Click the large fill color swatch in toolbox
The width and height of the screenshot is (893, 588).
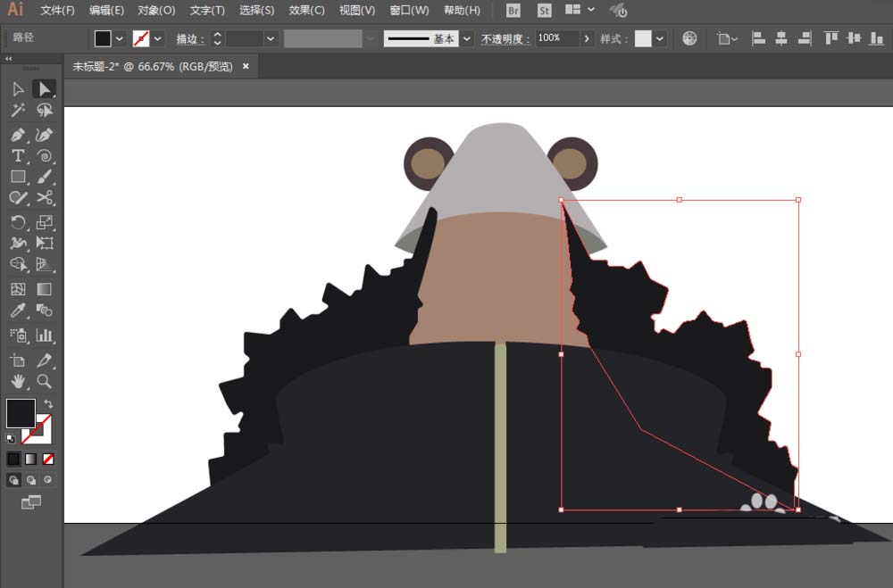pos(21,413)
